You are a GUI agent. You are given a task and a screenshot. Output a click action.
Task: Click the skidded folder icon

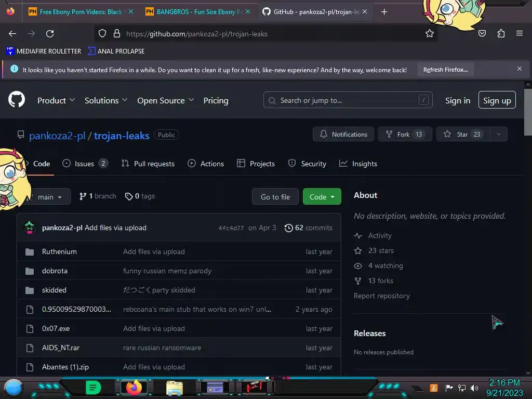[x=30, y=290]
